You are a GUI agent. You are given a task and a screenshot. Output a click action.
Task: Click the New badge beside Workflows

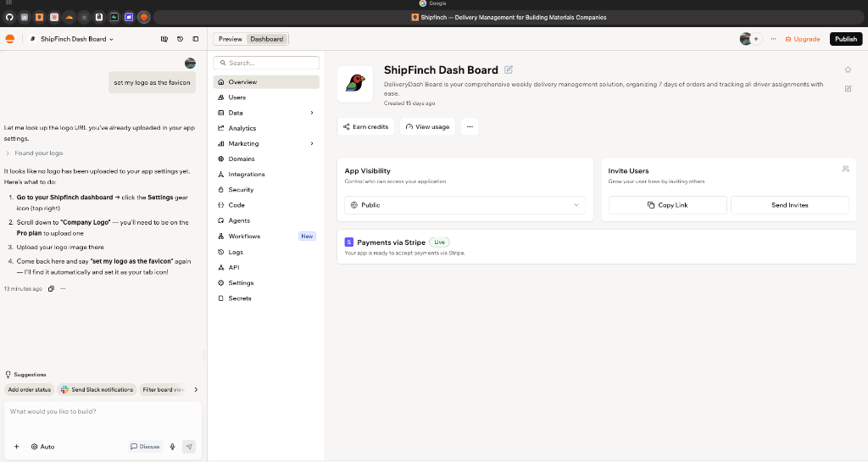click(307, 237)
